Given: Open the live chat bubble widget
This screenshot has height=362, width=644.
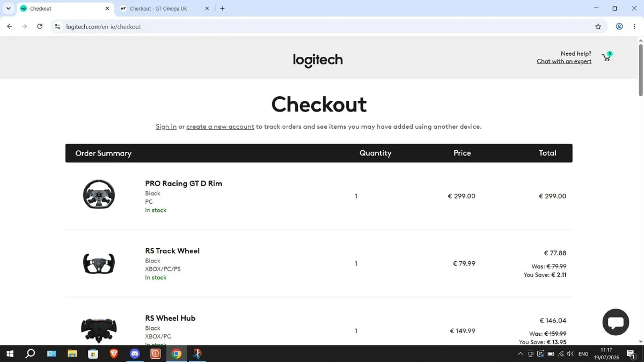Looking at the screenshot, I should click(616, 322).
